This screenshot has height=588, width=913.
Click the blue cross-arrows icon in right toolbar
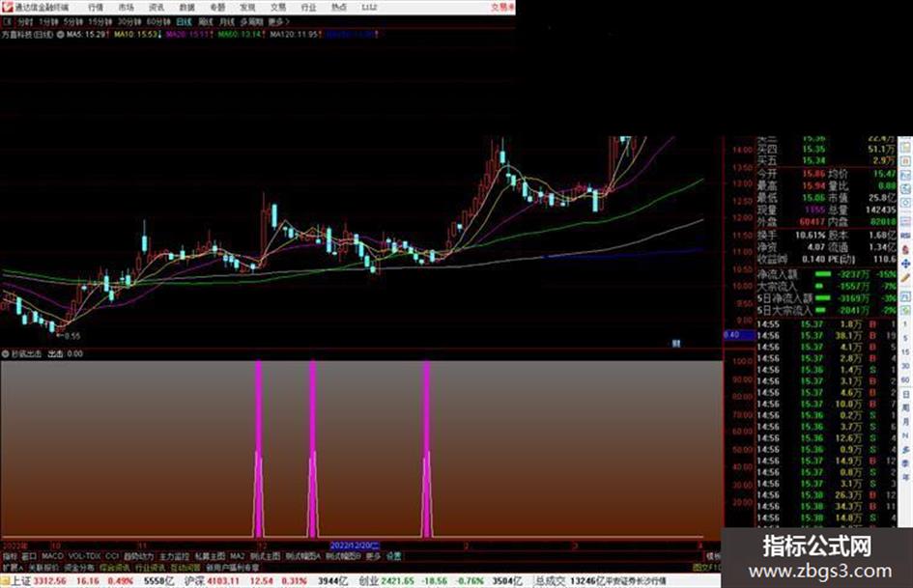[x=905, y=264]
